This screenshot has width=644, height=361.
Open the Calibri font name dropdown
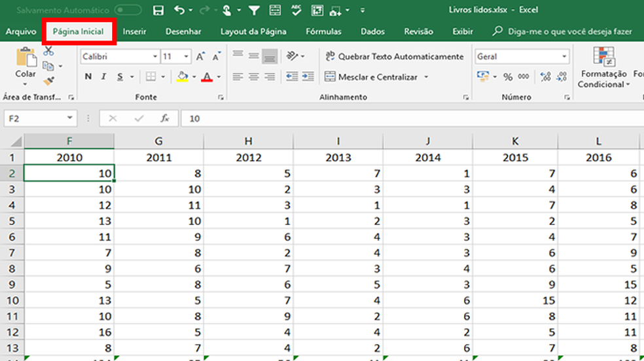153,57
